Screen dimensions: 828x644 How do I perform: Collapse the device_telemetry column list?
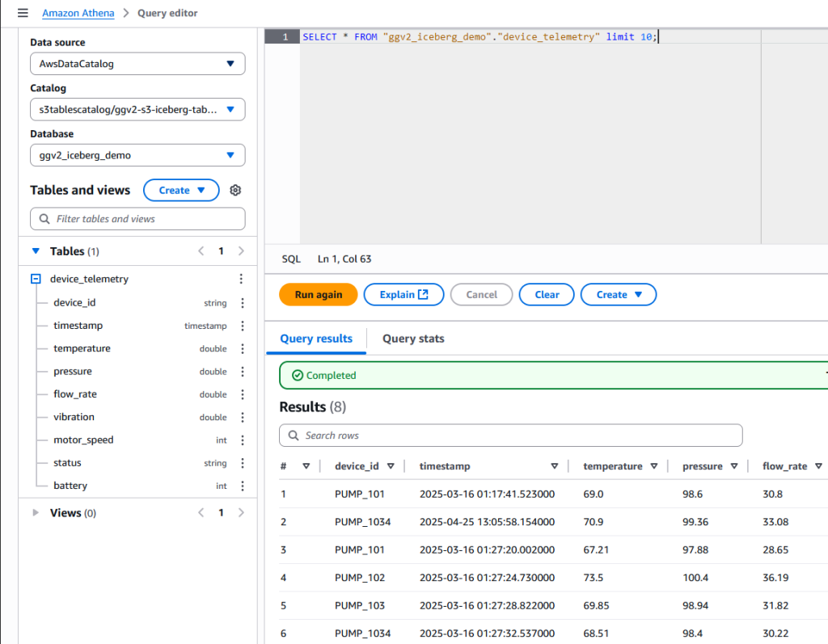point(34,278)
